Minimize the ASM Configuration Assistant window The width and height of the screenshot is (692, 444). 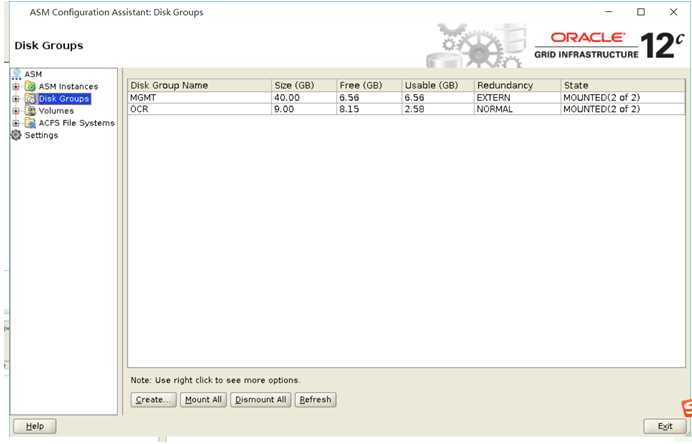pos(609,12)
